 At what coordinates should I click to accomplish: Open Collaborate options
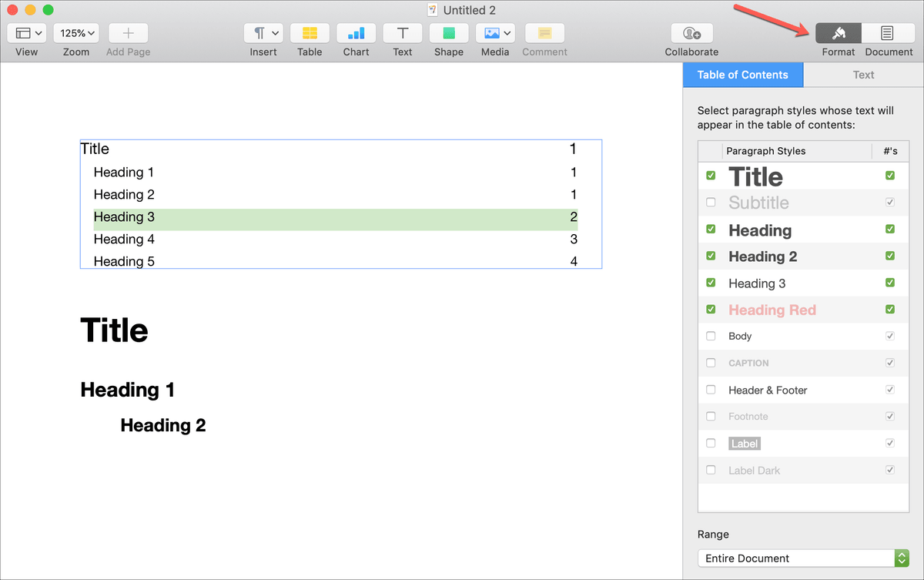point(691,33)
